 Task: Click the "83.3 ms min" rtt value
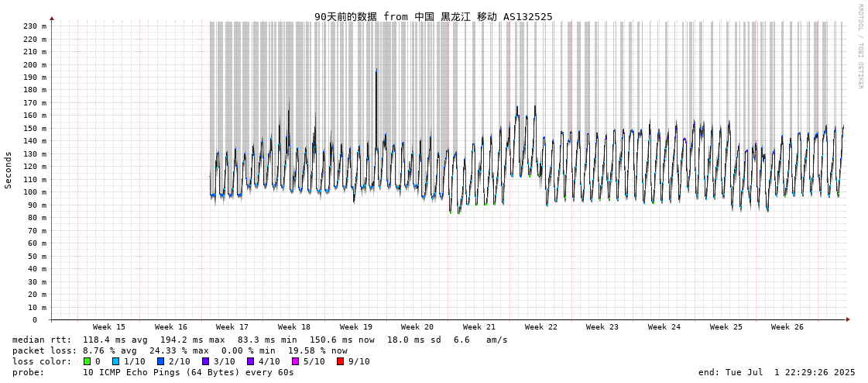[267, 340]
